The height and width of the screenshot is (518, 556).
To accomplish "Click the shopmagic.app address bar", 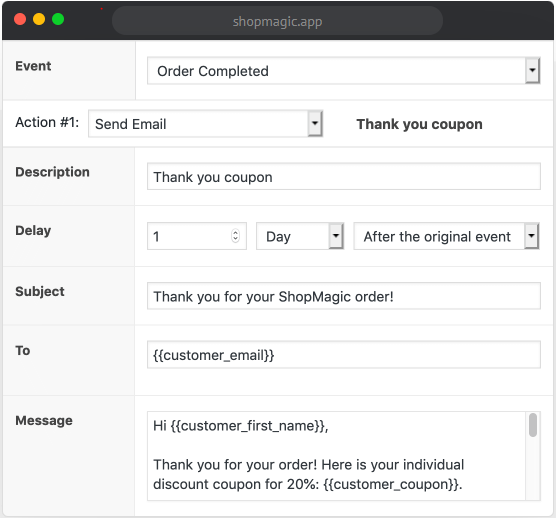I will pos(277,21).
